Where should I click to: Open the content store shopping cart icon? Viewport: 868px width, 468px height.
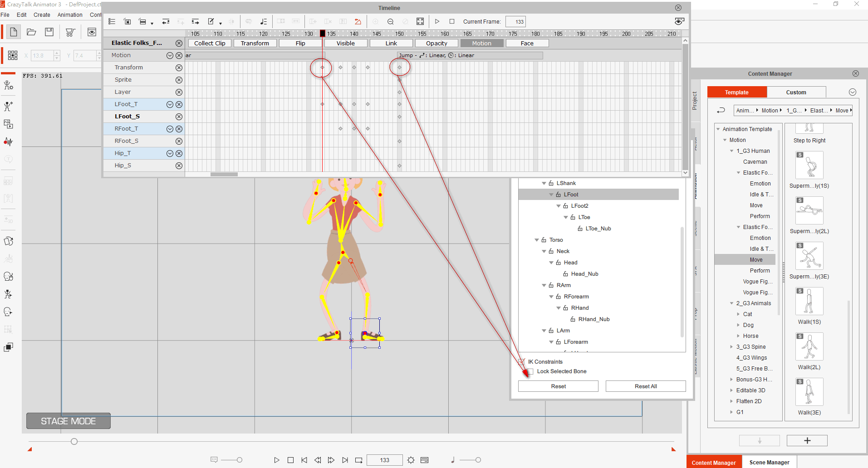point(70,32)
